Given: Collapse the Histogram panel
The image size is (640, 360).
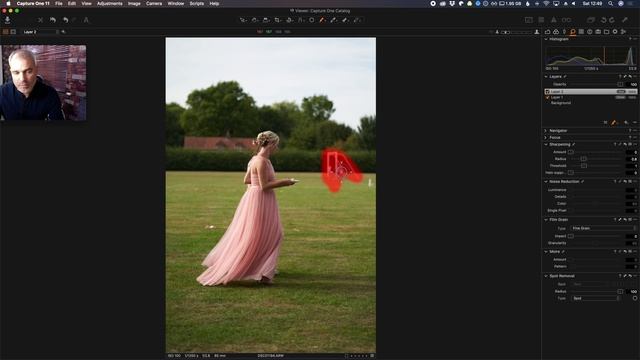Looking at the screenshot, I should (x=546, y=39).
